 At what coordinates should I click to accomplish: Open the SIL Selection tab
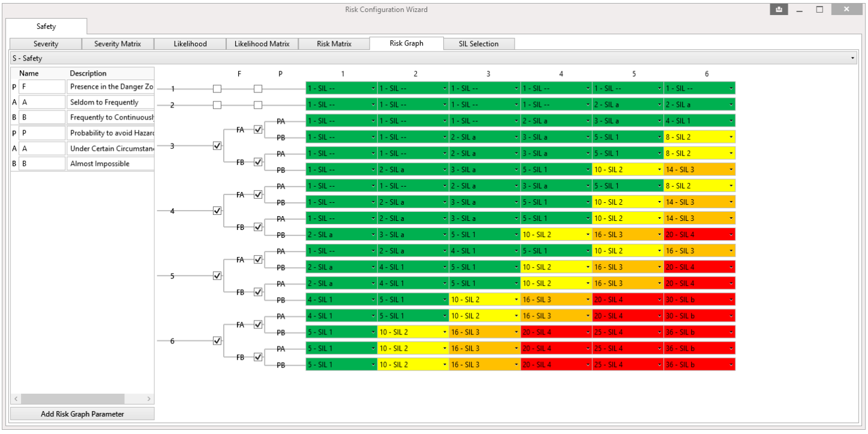click(x=479, y=44)
